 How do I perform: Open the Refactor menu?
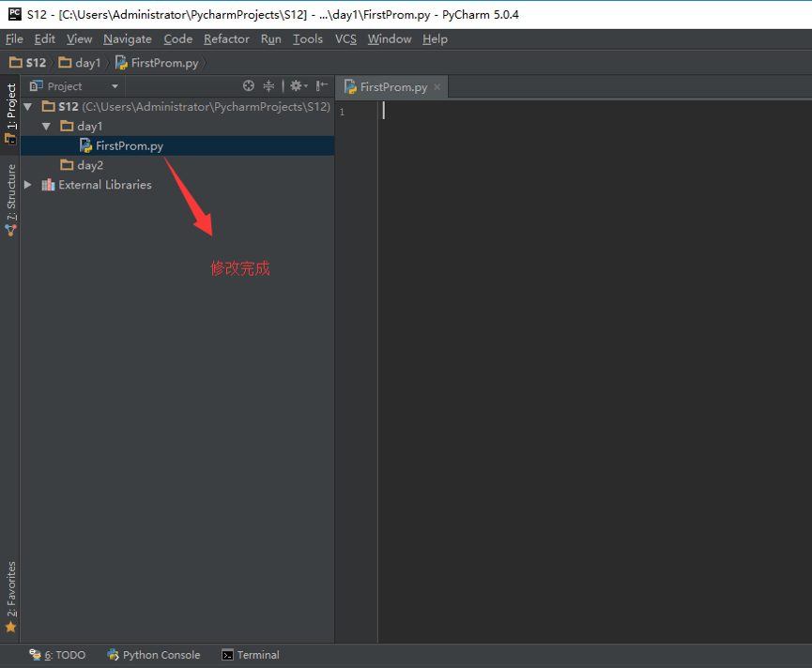pos(226,38)
